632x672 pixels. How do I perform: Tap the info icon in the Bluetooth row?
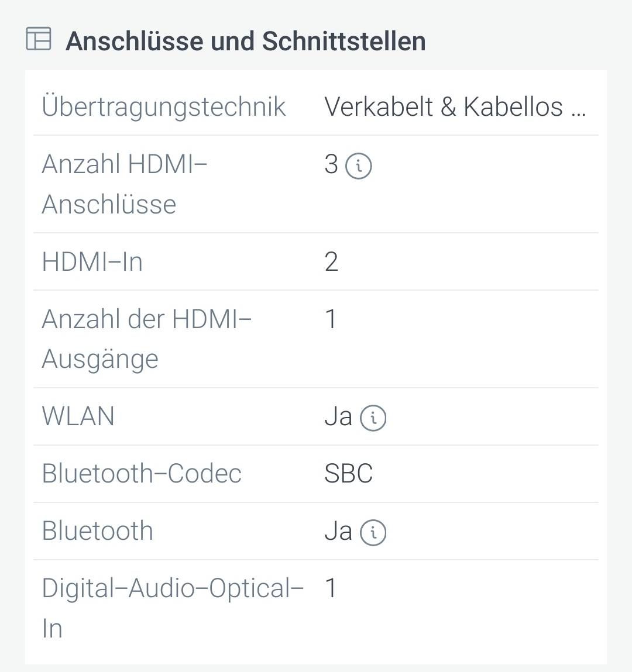pyautogui.click(x=373, y=533)
